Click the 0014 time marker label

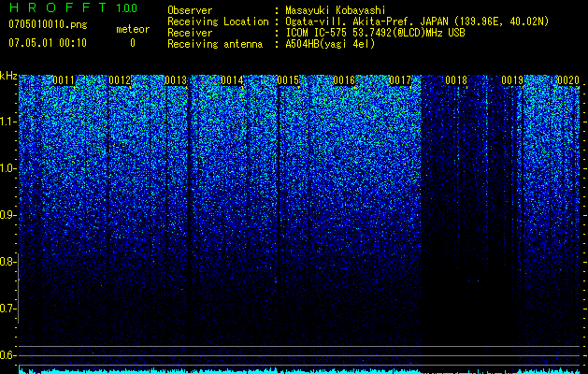[x=232, y=80]
